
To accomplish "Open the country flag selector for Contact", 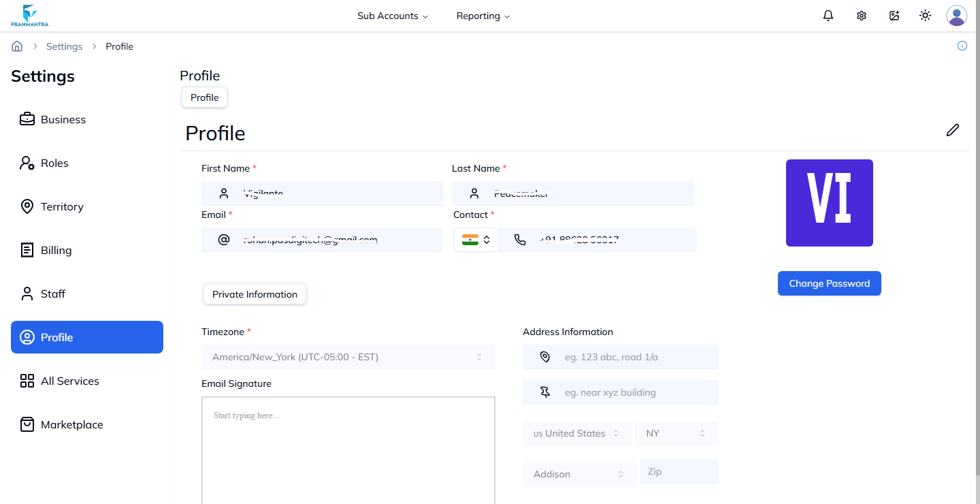I will (x=474, y=239).
